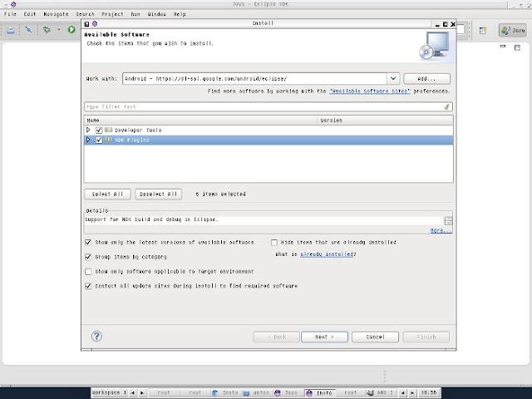Click the Skip All Breakpoints toolbar icon

(x=28, y=30)
